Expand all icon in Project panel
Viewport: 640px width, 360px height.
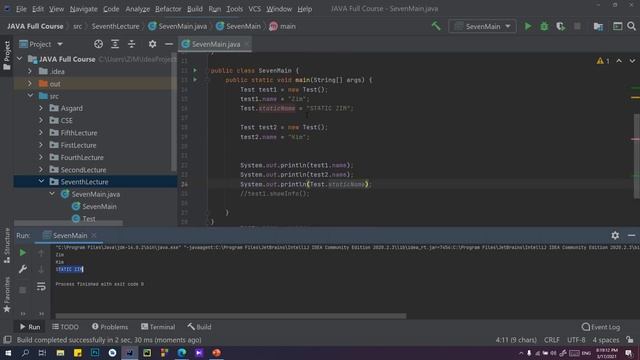[x=115, y=44]
